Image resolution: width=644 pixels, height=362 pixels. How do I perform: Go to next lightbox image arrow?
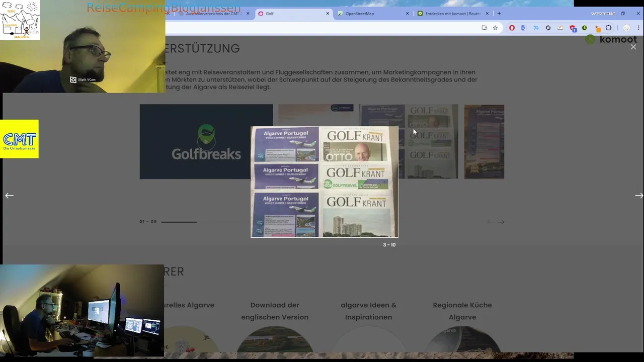(x=639, y=196)
